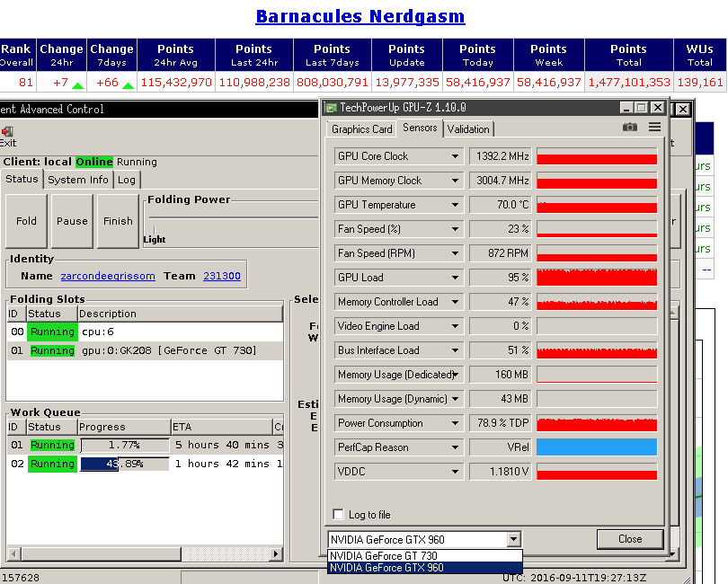Click the Exit icon in Advanced Control
Image resolution: width=728 pixels, height=584 pixels.
(x=7, y=131)
